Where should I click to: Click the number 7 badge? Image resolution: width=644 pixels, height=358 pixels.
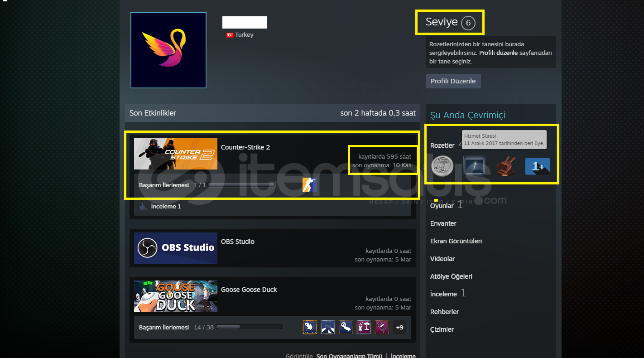click(x=474, y=166)
